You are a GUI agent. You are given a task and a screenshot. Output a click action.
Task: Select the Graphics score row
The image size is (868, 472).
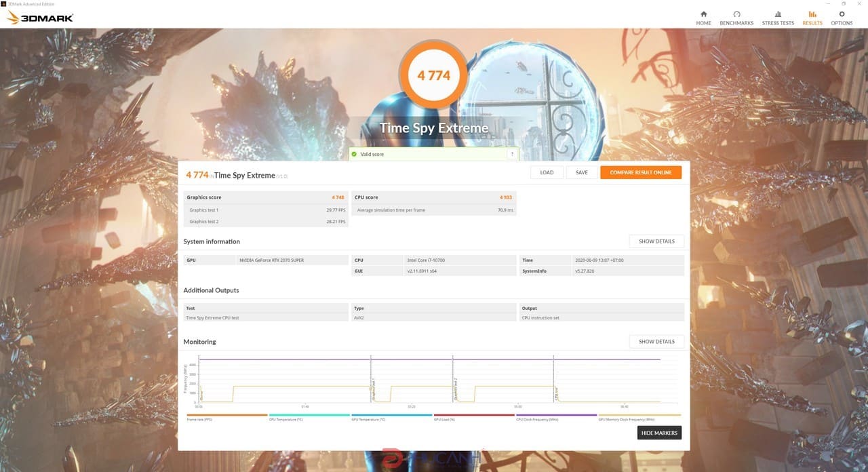[266, 197]
